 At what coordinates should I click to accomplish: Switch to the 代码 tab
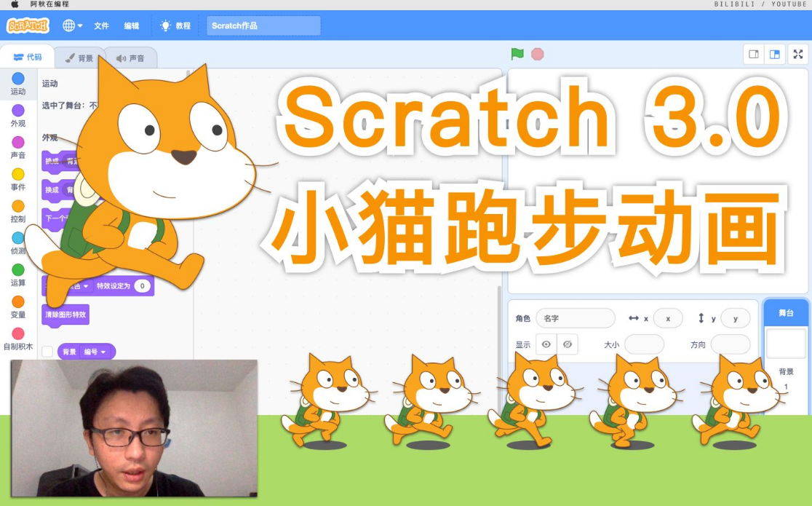[x=28, y=57]
